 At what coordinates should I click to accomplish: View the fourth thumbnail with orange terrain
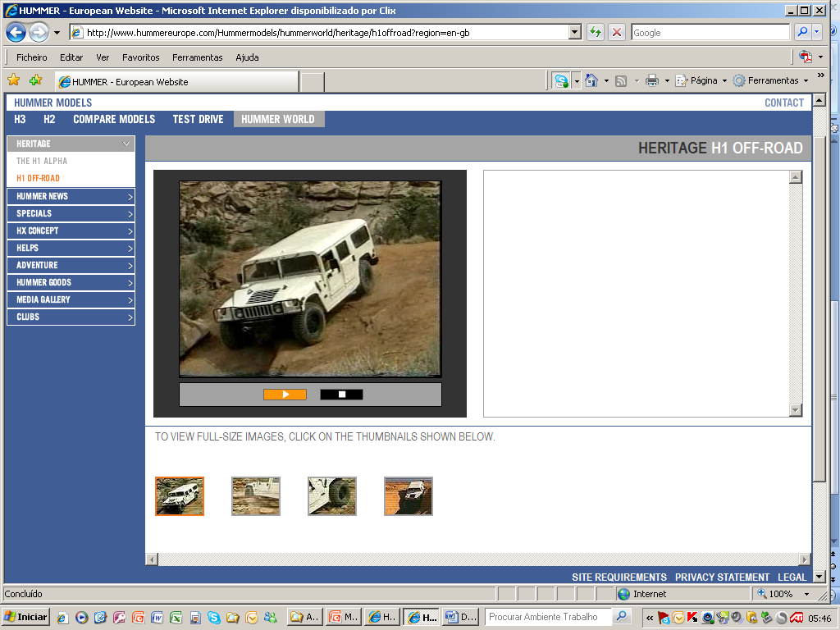coord(409,496)
